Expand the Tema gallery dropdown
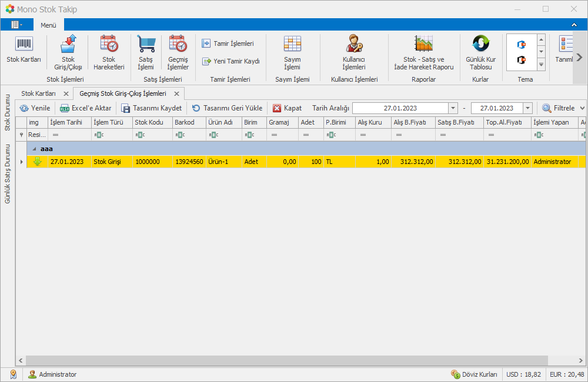Image resolution: width=588 pixels, height=382 pixels. (x=541, y=65)
